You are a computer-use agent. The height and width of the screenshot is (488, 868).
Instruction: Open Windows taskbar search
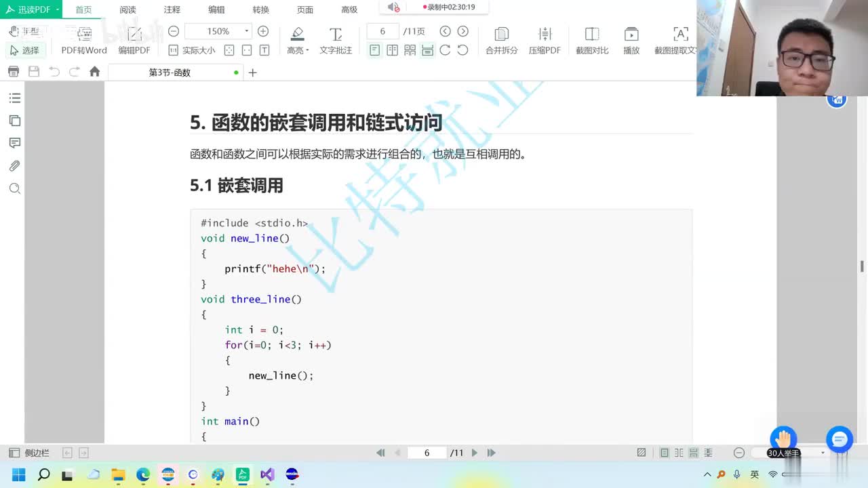(x=43, y=474)
